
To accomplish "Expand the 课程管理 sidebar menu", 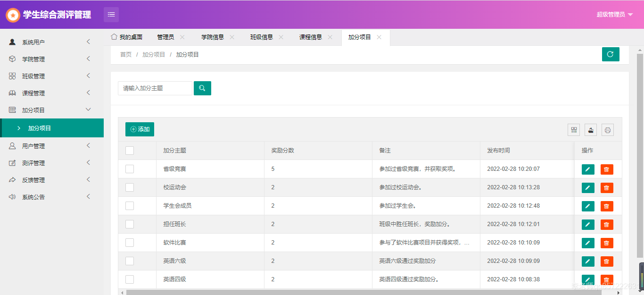I will (x=52, y=93).
